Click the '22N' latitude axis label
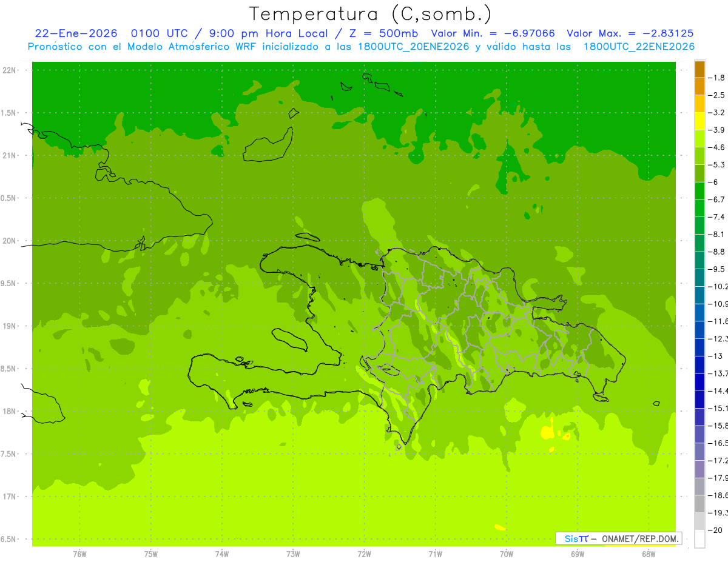The width and height of the screenshot is (728, 562). [9, 70]
